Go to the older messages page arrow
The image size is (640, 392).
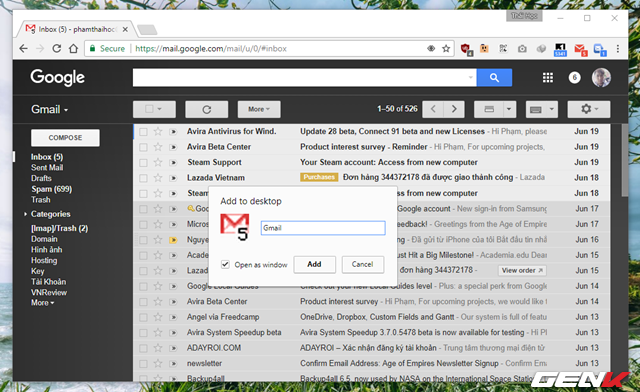pos(454,109)
